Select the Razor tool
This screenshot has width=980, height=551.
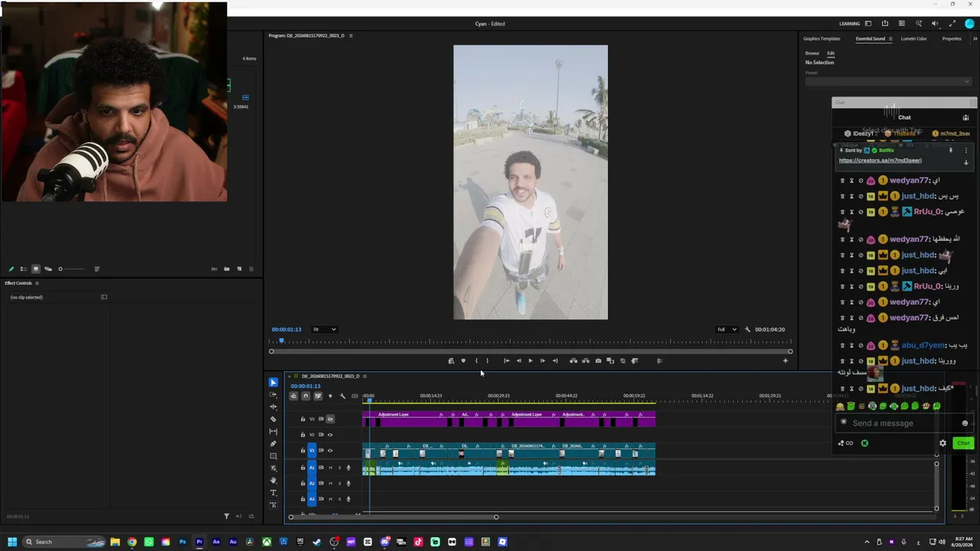tap(273, 419)
